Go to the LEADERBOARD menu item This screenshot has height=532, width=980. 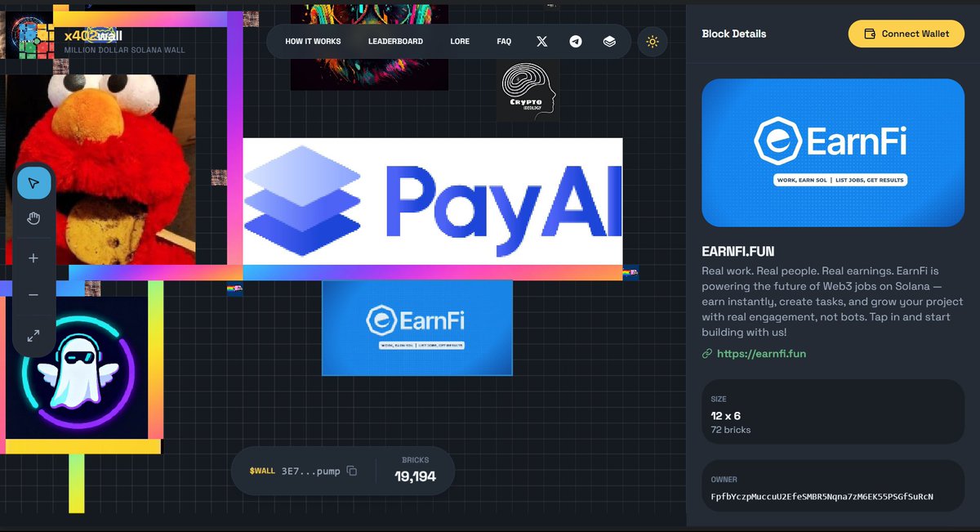[x=395, y=42]
